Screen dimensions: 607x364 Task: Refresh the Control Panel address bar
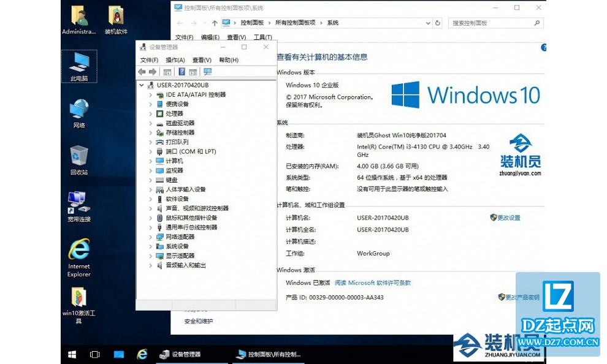point(438,23)
